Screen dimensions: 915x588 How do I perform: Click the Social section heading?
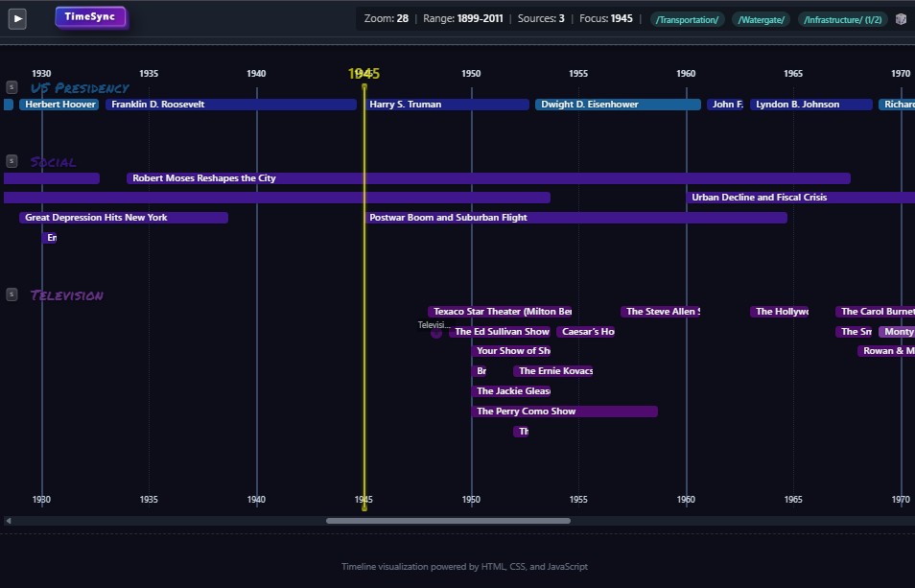tap(53, 162)
